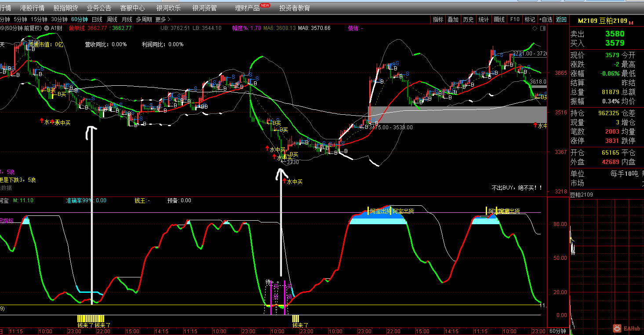This screenshot has width=644, height=335.
Task: Click the 买入 price 3579
Action: point(615,43)
